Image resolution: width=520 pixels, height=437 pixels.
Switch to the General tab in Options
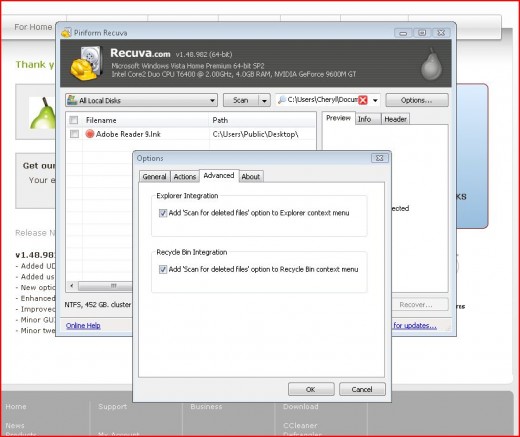pos(154,177)
